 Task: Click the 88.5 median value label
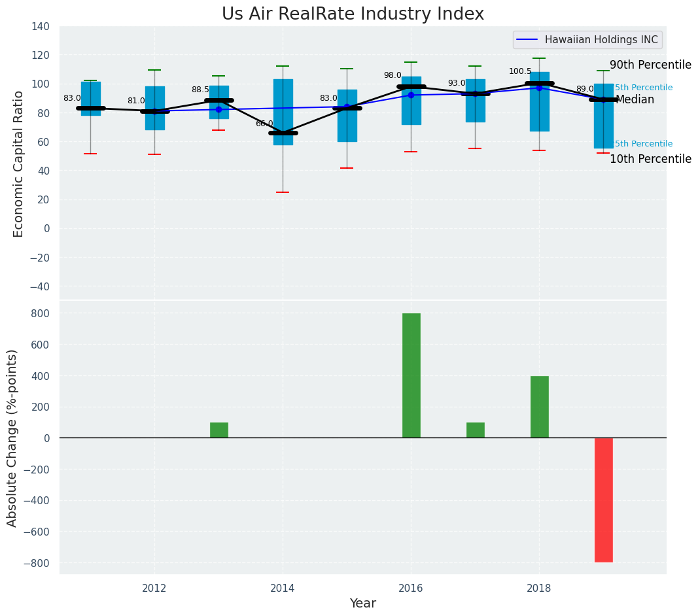tap(200, 90)
